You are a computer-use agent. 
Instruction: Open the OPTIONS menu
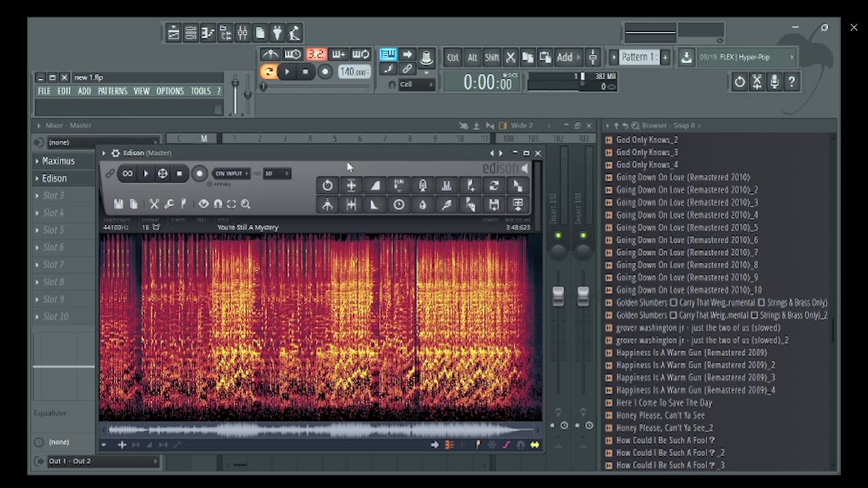point(170,91)
